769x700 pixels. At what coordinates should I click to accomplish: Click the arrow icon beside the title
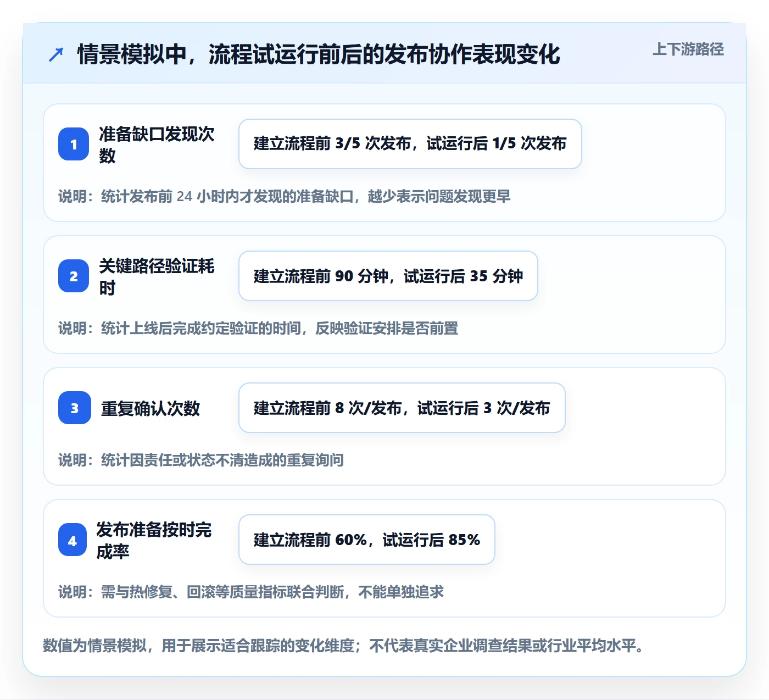[56, 54]
